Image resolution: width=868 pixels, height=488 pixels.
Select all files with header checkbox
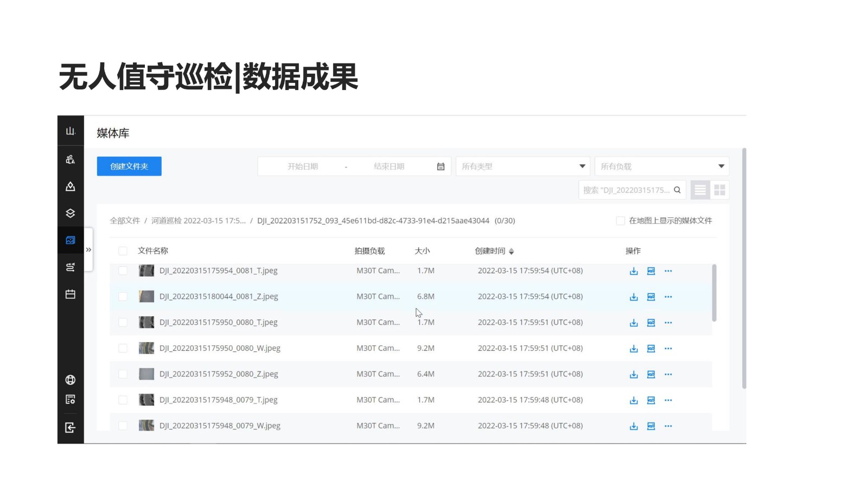(123, 251)
